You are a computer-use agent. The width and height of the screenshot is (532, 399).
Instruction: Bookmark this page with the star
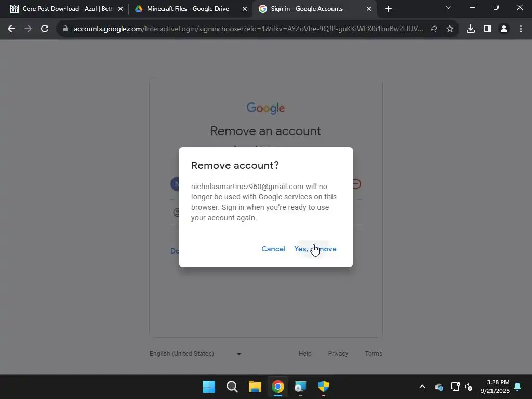(450, 29)
